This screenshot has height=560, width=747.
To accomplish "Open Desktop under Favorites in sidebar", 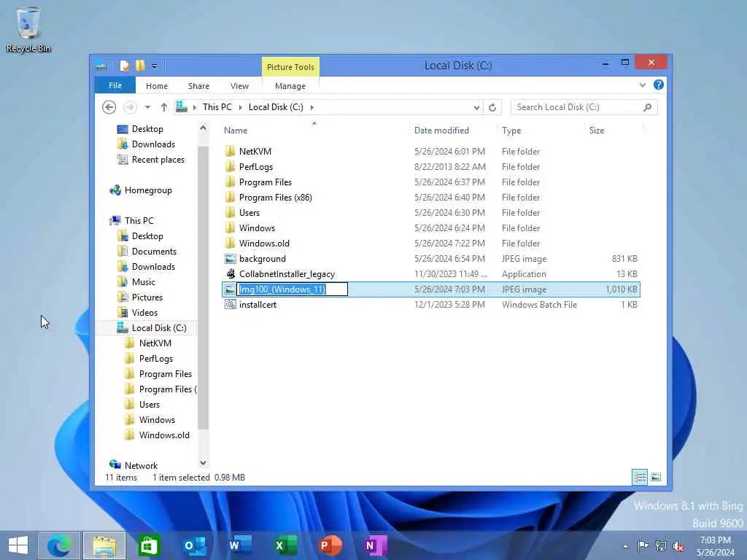I will pos(147,129).
